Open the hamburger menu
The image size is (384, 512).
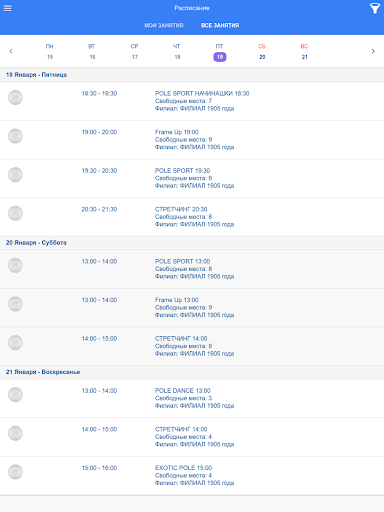[x=7, y=8]
